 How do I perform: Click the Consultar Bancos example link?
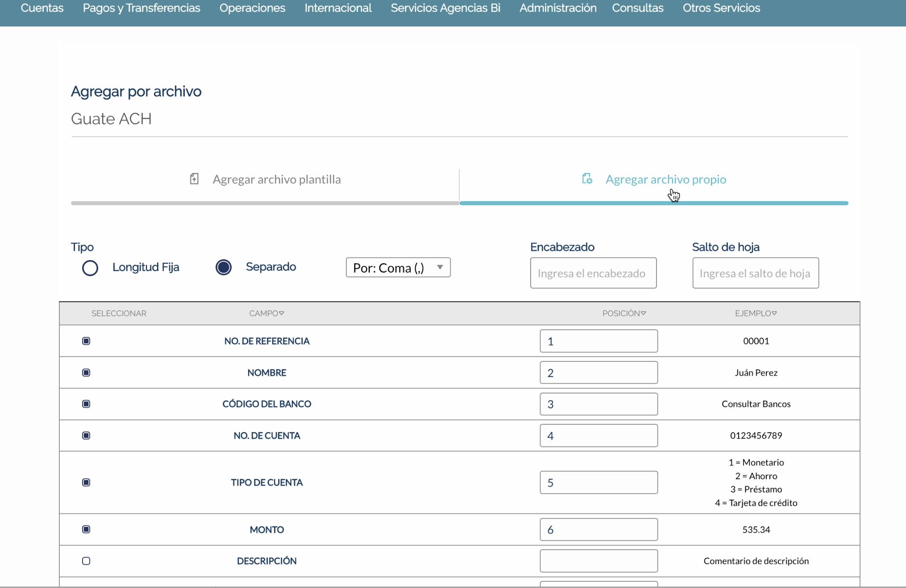pos(756,404)
